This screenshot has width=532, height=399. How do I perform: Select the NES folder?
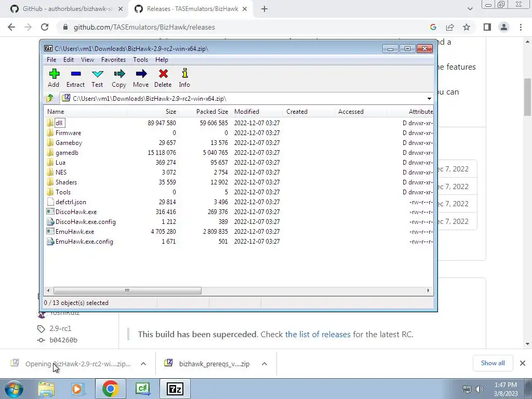pos(61,172)
